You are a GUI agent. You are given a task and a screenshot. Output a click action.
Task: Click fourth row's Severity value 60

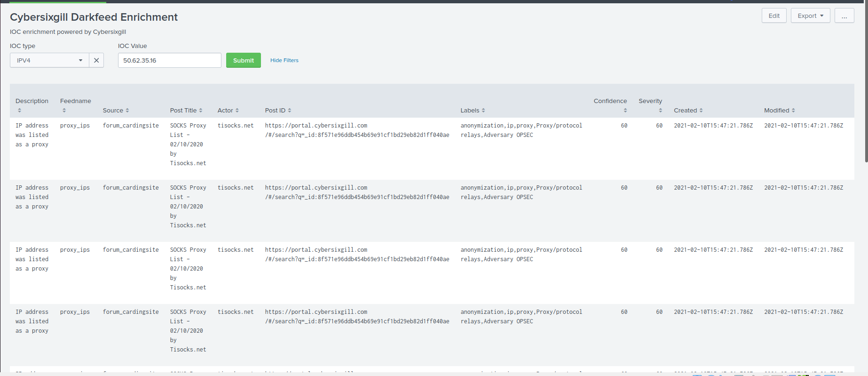point(659,312)
